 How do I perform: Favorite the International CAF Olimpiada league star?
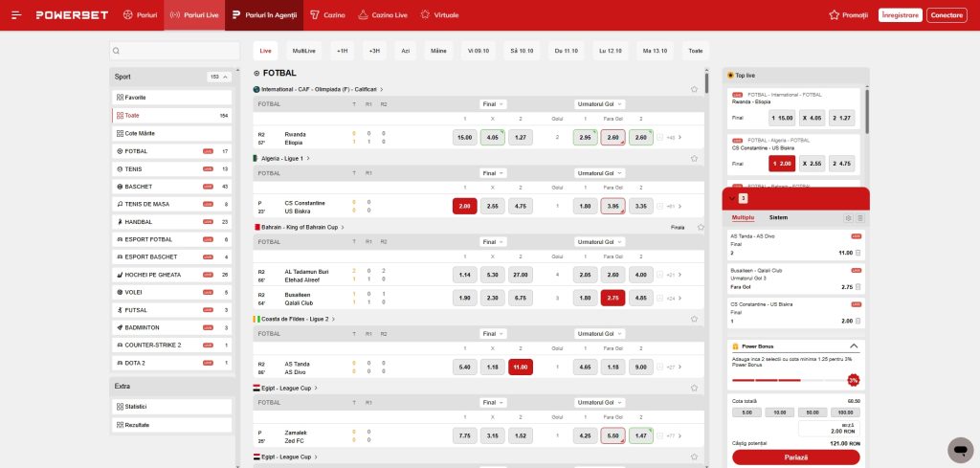(694, 89)
